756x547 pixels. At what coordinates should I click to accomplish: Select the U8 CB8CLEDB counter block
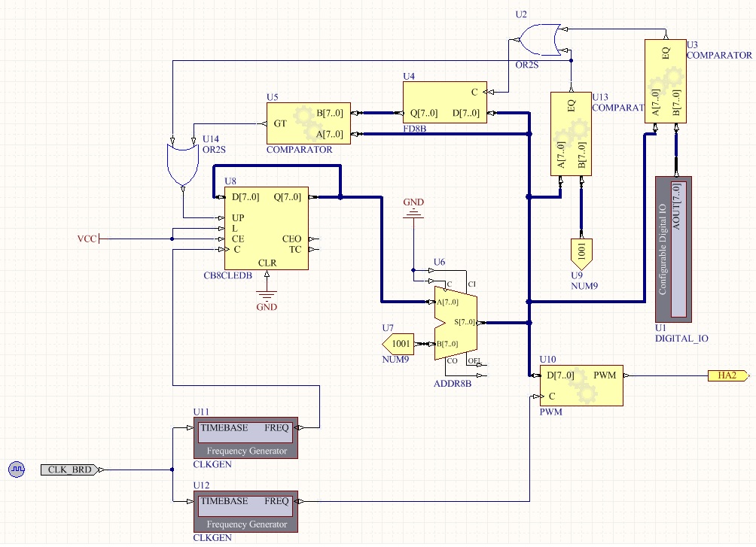pos(266,228)
